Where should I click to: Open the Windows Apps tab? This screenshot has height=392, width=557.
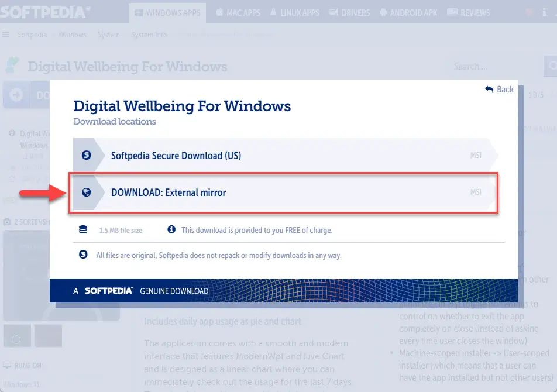point(167,13)
